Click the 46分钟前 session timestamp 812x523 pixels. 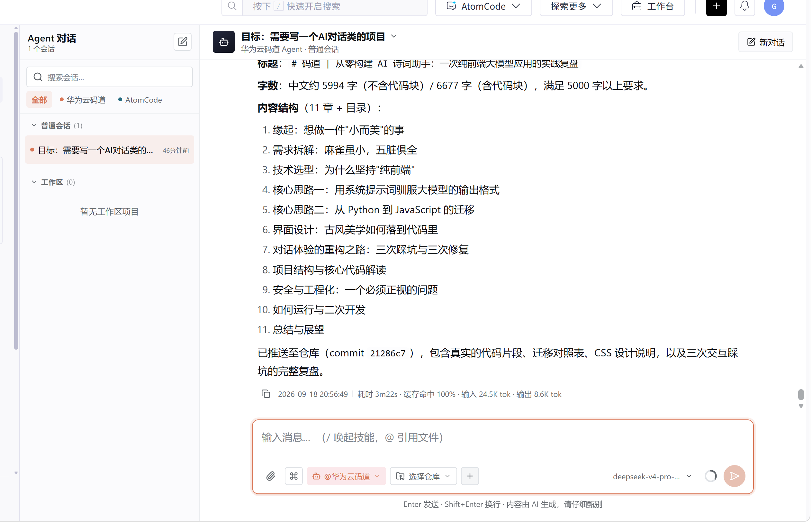[176, 151]
